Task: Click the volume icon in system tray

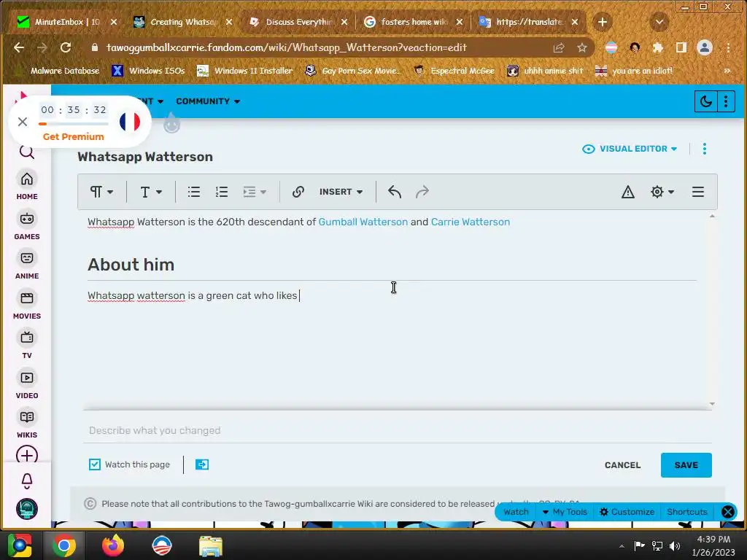Action: click(x=675, y=545)
